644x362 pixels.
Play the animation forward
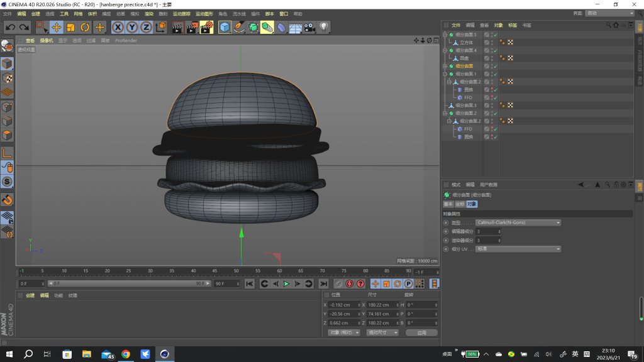click(286, 284)
